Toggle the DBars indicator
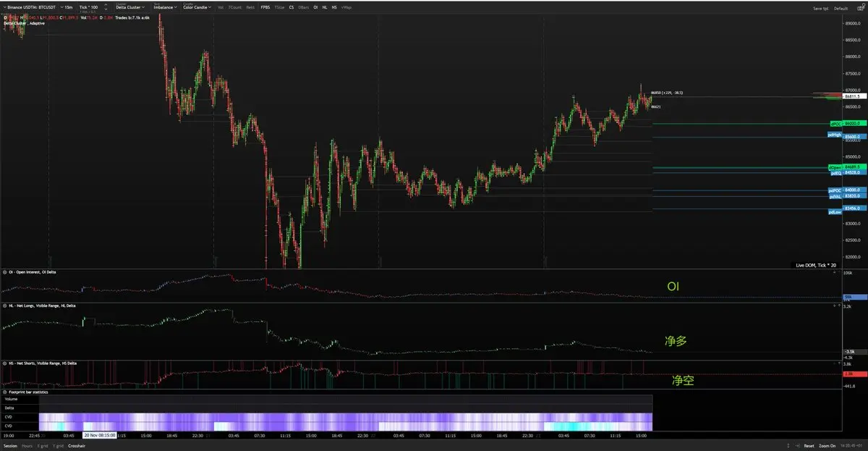Screen dimensions: 868x451 (304, 7)
